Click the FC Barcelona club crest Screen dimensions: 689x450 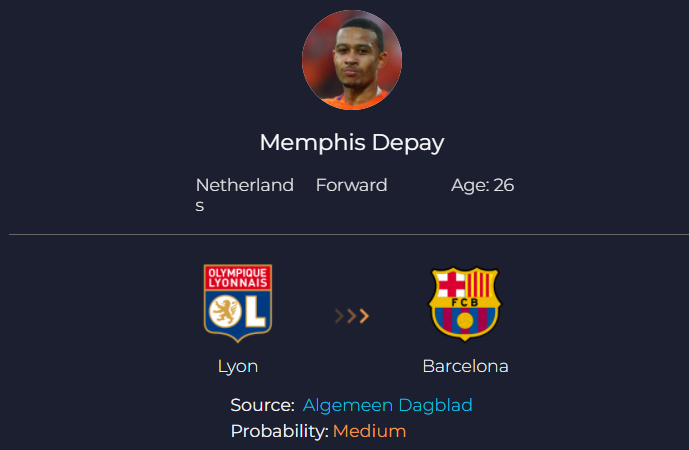tap(464, 304)
